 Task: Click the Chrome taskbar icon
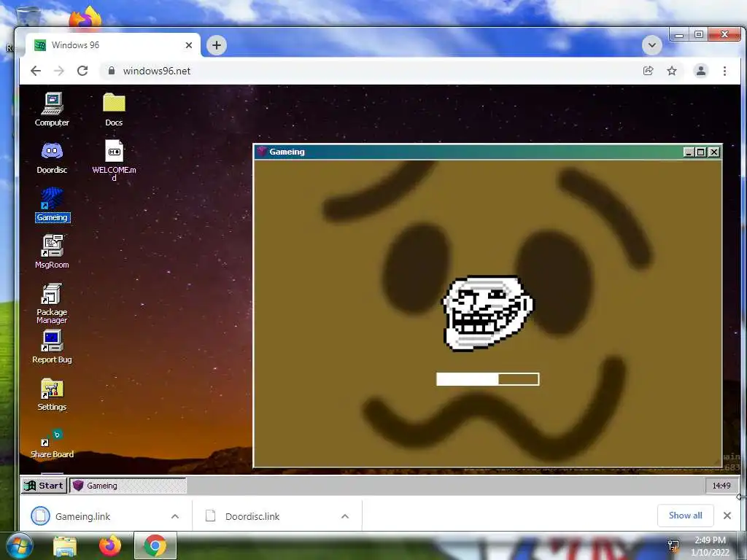click(x=155, y=545)
